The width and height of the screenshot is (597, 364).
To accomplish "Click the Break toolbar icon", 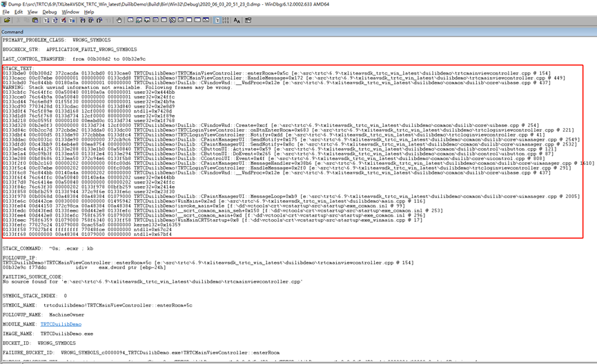I will 72,20.
